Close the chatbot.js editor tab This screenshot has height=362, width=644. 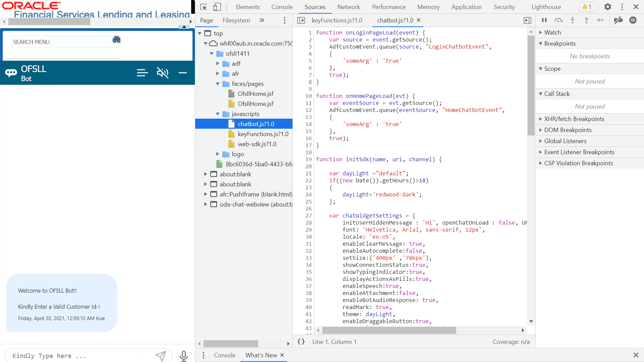click(419, 20)
